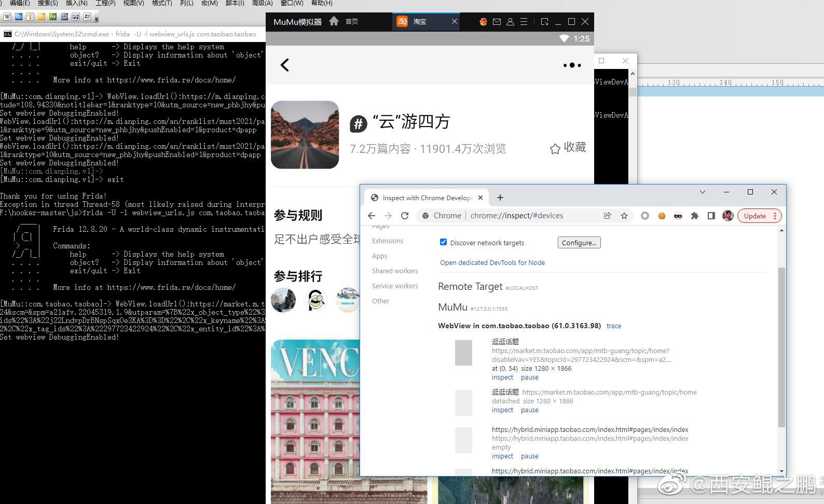This screenshot has width=824, height=504.
Task: Click the Chrome Update button
Action: [760, 216]
